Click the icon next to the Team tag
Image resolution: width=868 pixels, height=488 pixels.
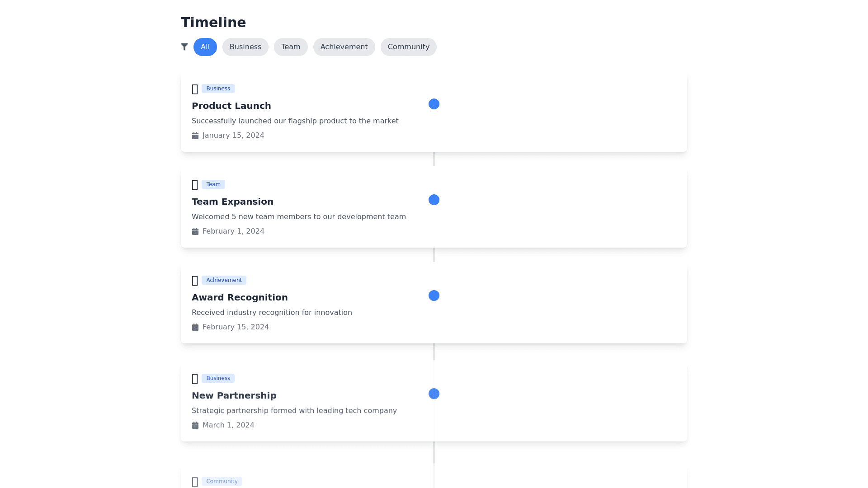(x=195, y=185)
